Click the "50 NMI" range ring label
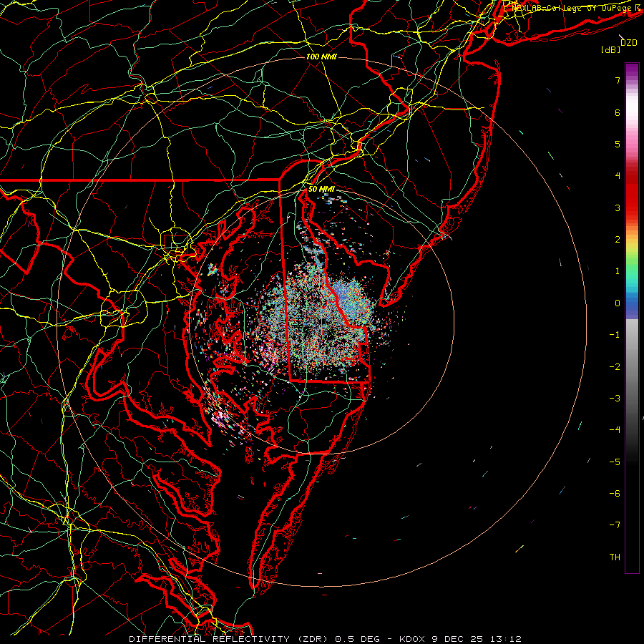644x644 pixels. (321, 190)
